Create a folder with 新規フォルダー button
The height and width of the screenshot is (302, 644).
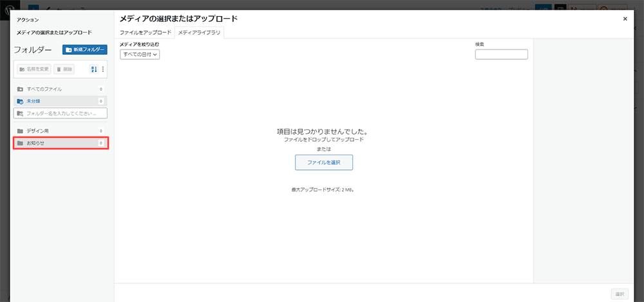click(x=84, y=50)
